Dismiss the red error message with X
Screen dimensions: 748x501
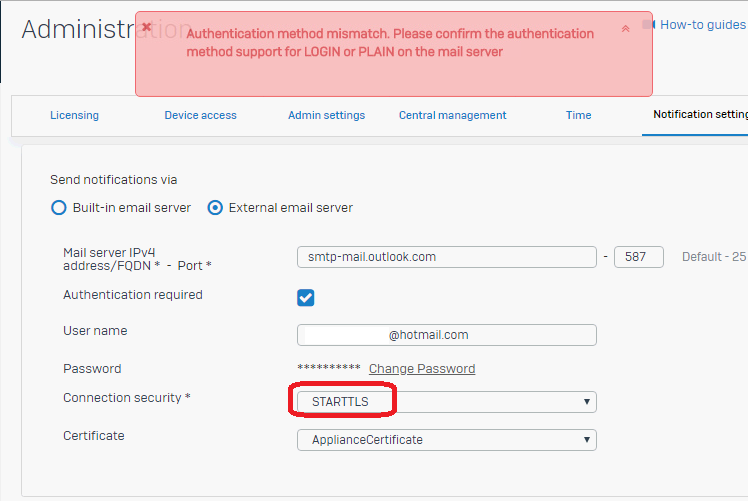pyautogui.click(x=147, y=27)
